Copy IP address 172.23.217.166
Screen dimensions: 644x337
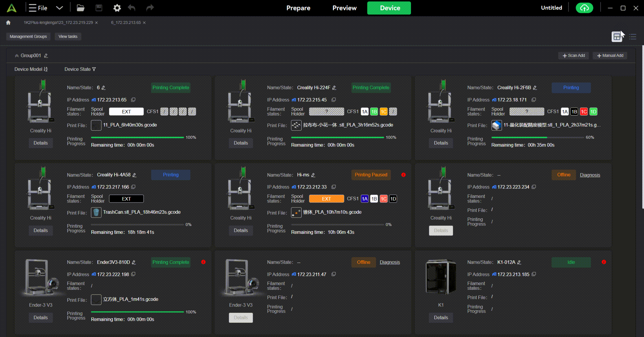(133, 187)
